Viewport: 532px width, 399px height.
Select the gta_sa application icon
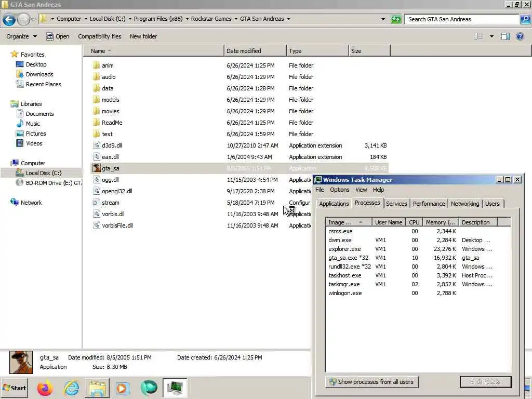pyautogui.click(x=97, y=168)
